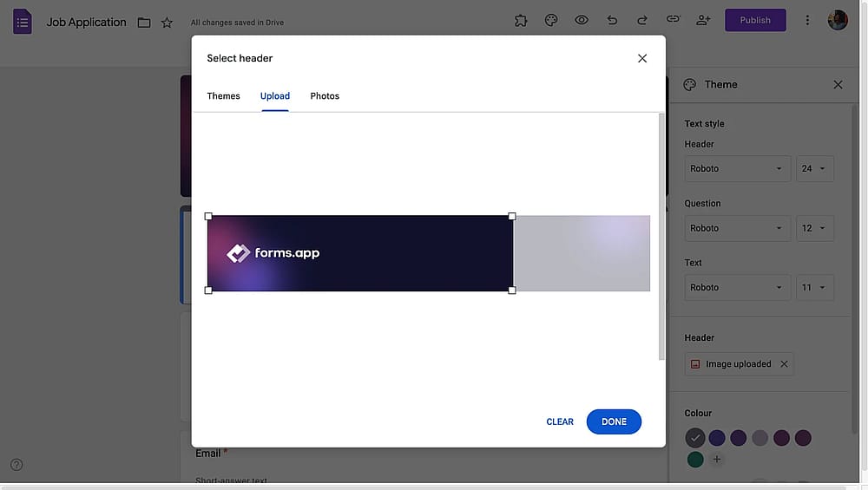The image size is (868, 490).
Task: Open the customize theme palette icon
Action: coord(551,21)
